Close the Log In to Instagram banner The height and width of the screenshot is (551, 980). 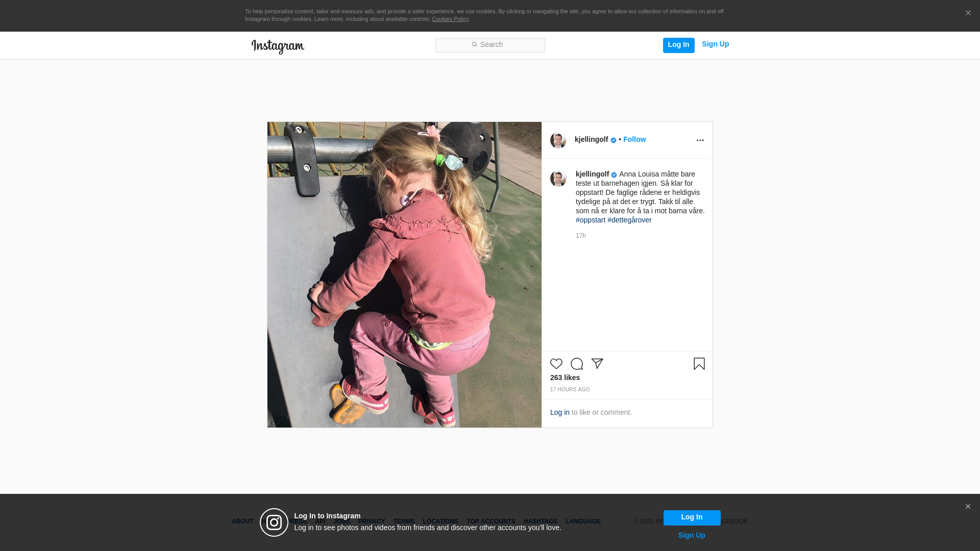click(x=968, y=507)
